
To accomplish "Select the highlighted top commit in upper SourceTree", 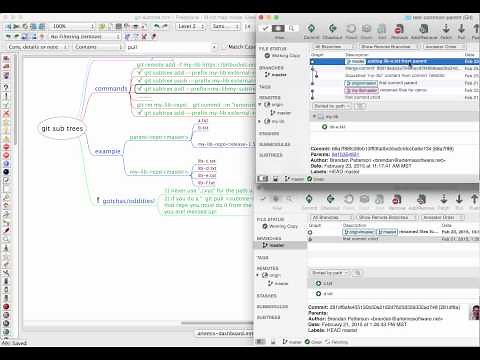I will [395, 61].
